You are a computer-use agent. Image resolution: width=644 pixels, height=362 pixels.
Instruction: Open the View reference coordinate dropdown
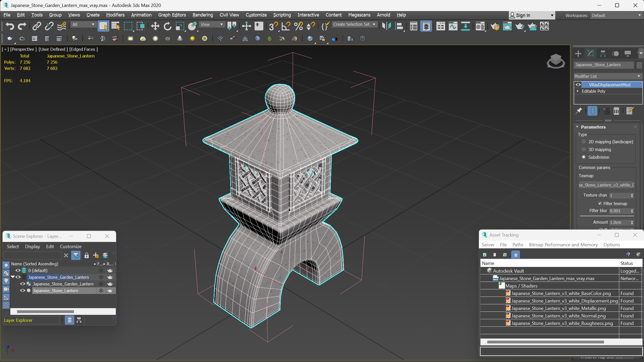coord(212,24)
